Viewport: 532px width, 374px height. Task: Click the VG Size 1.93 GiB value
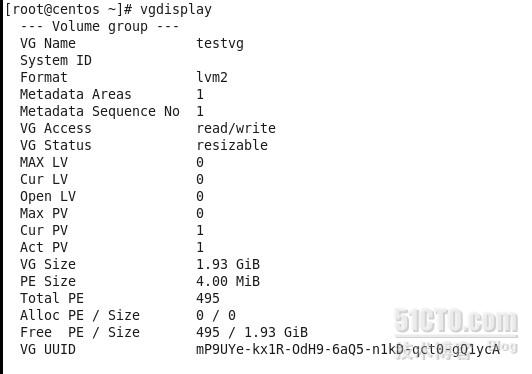pos(228,264)
